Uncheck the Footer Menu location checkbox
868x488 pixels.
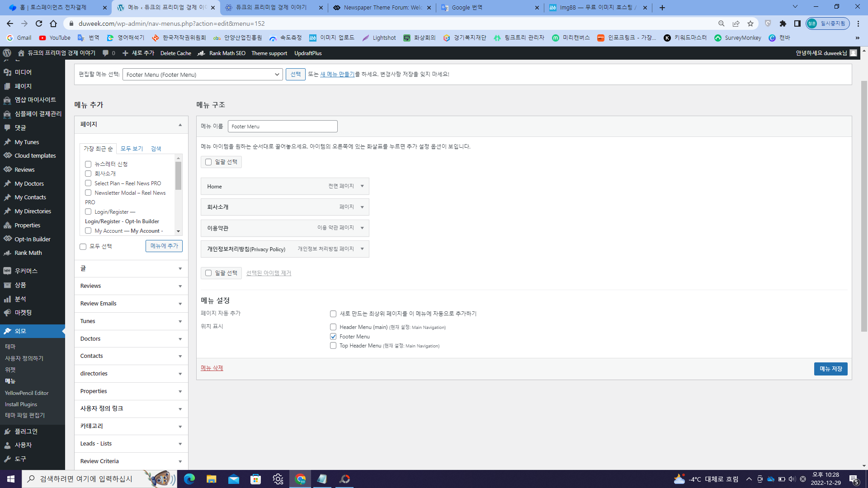(x=333, y=337)
